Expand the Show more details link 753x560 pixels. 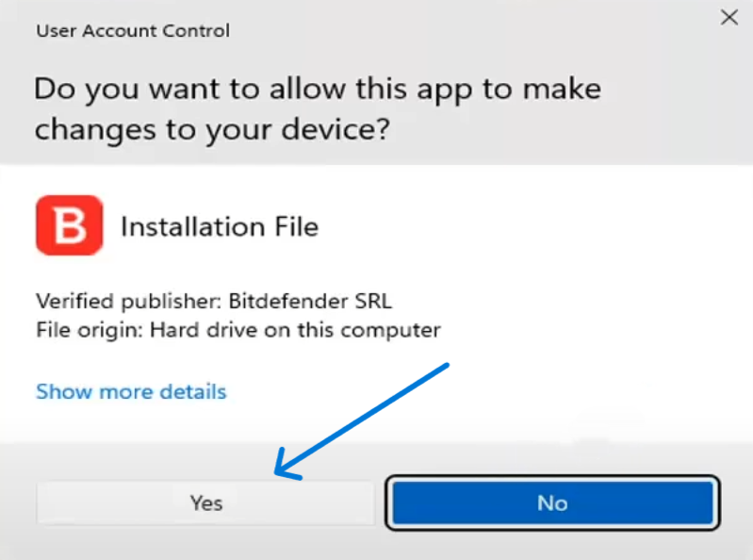(131, 391)
